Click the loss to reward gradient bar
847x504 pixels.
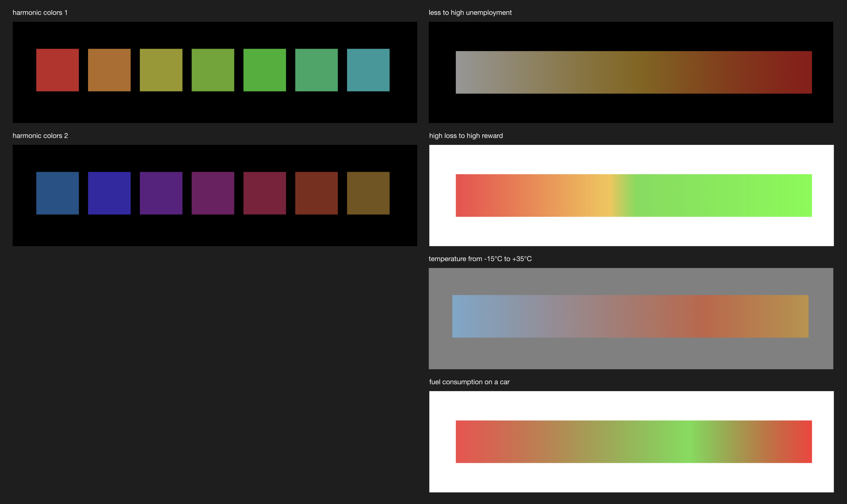(634, 196)
